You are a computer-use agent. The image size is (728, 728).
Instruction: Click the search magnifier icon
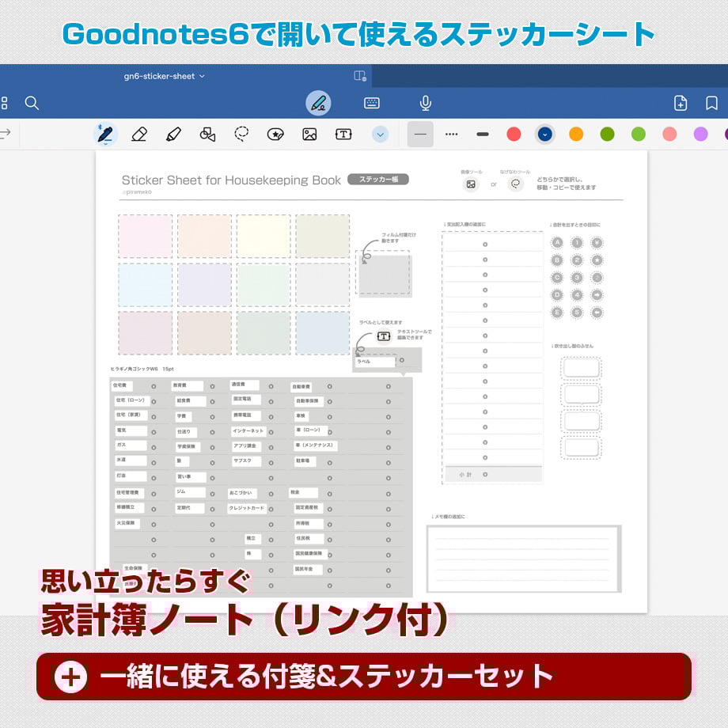(32, 103)
